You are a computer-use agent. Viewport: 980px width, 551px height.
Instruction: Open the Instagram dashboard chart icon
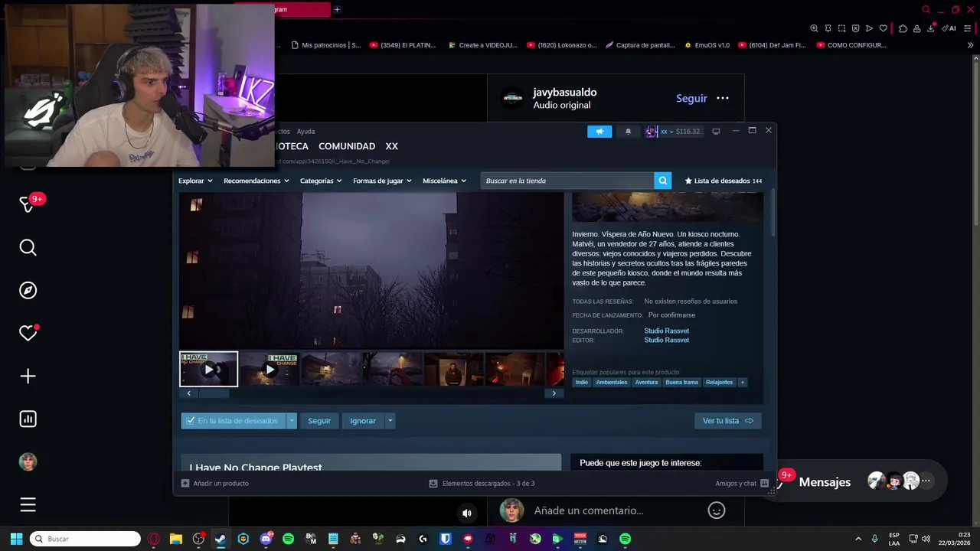(x=28, y=419)
